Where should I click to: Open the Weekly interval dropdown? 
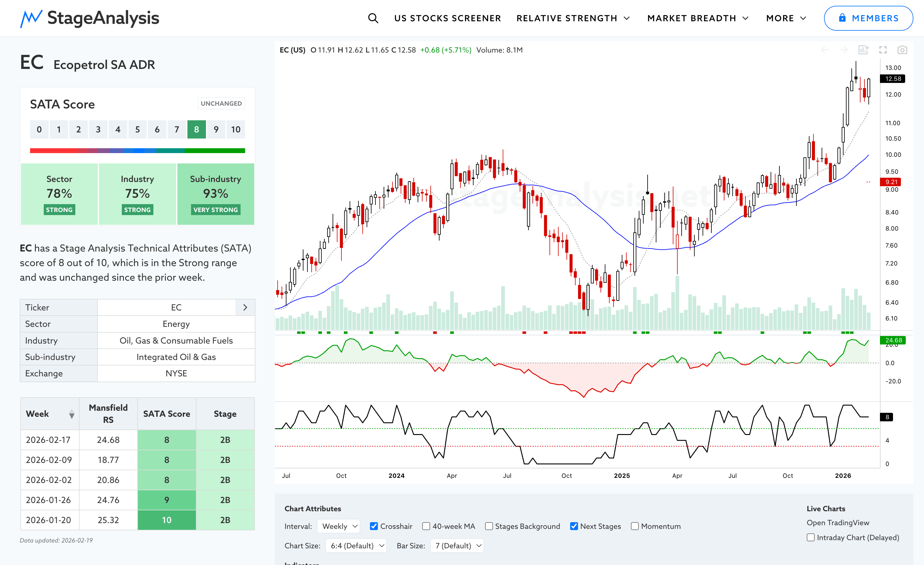click(x=339, y=526)
